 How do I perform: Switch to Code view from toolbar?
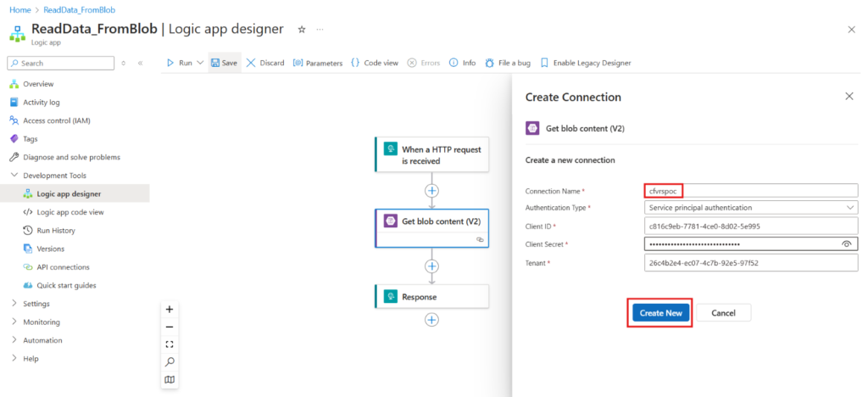tap(375, 63)
